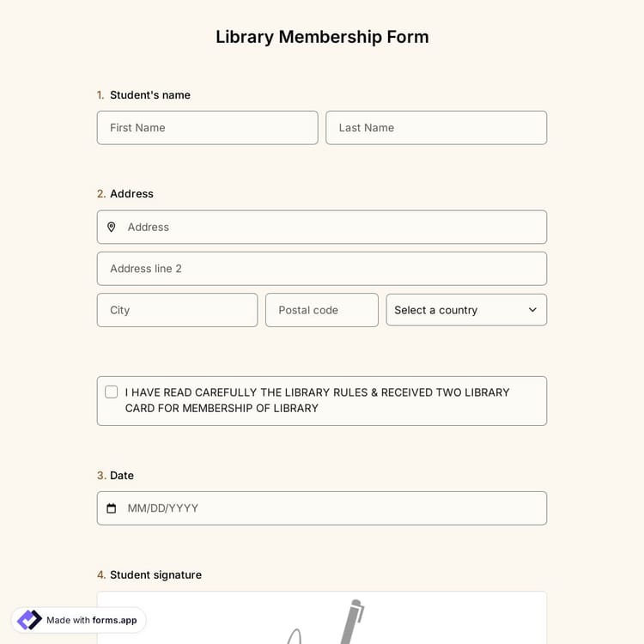The width and height of the screenshot is (644, 644).
Task: Click the country dropdown chevron arrow
Action: tap(532, 310)
